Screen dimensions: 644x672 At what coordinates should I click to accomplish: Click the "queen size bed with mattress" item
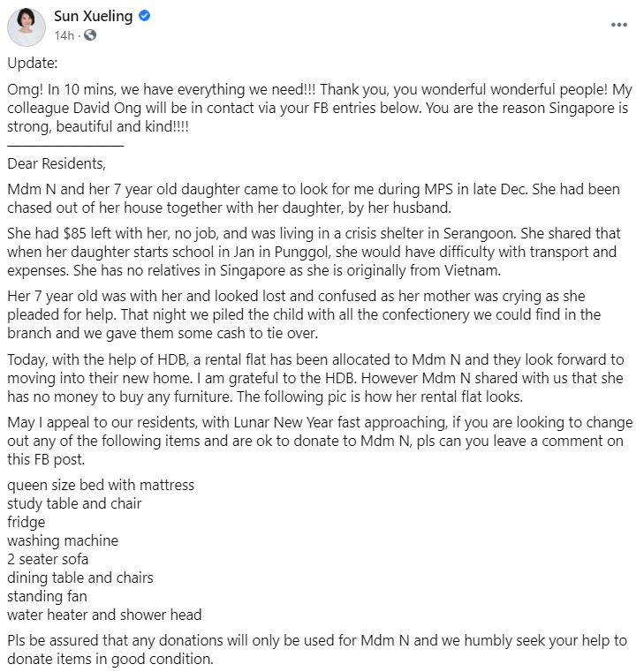(x=101, y=485)
